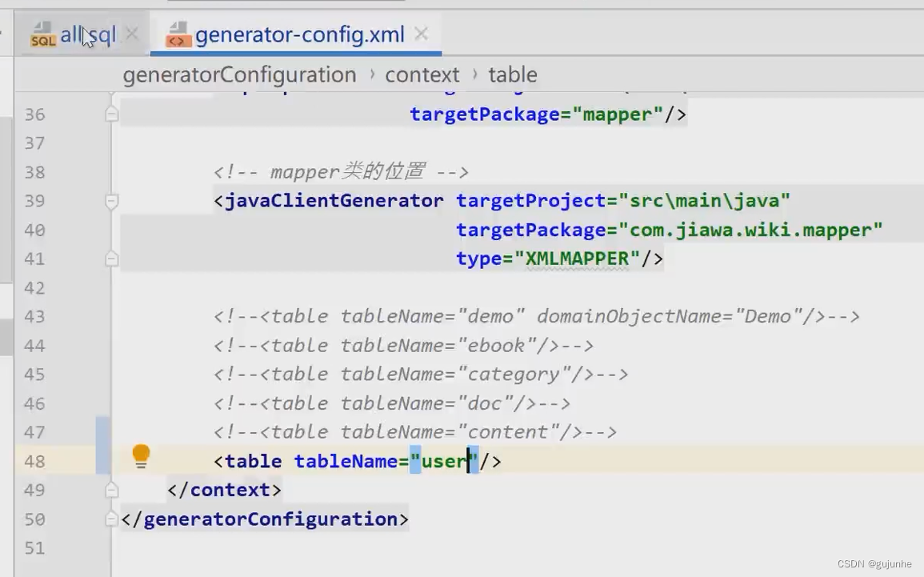Click line number 48 in the gutter
Viewport: 924px width, 577px height.
pyautogui.click(x=34, y=462)
